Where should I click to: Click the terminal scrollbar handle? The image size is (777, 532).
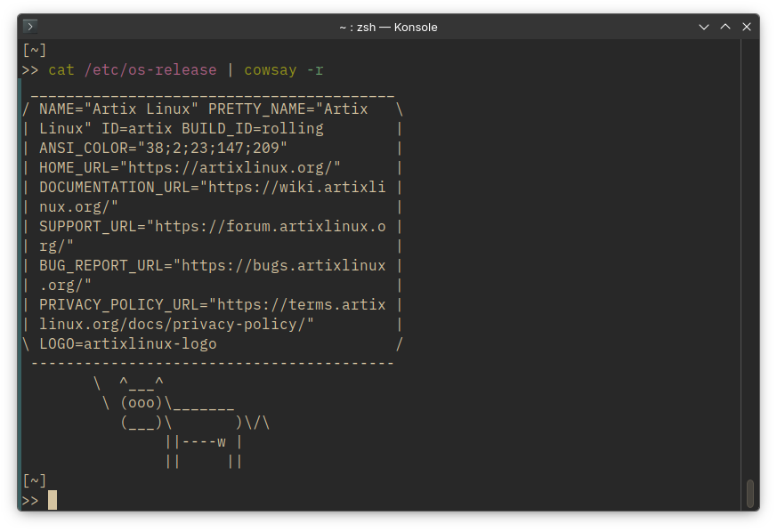tap(749, 494)
